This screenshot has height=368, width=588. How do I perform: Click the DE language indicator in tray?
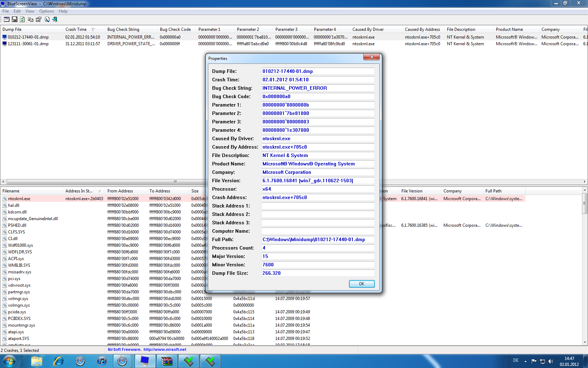pos(516,360)
